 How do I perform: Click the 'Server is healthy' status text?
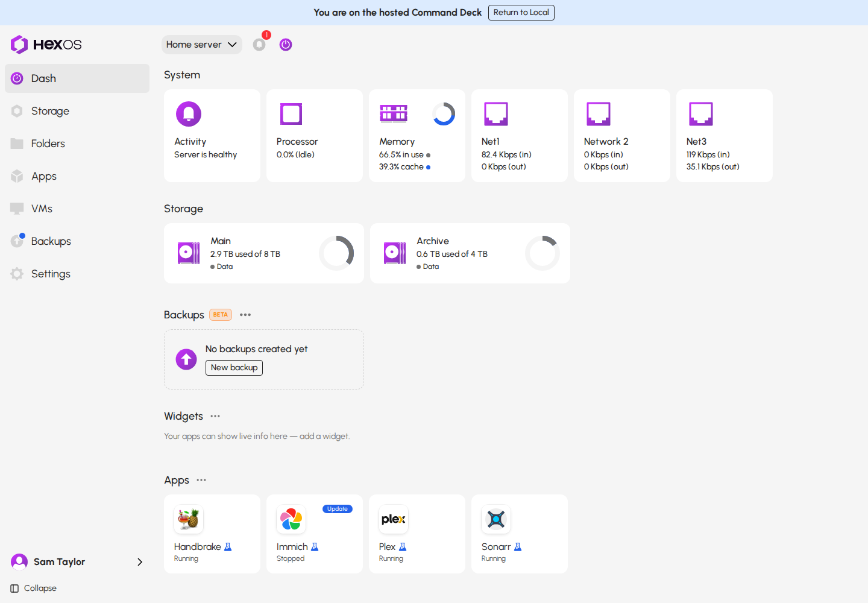206,155
